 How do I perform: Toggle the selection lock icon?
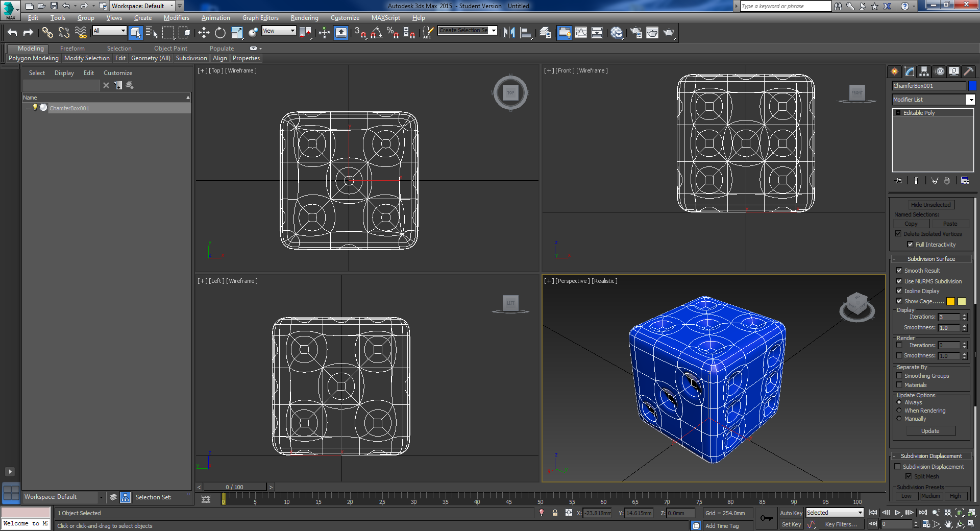click(x=555, y=513)
